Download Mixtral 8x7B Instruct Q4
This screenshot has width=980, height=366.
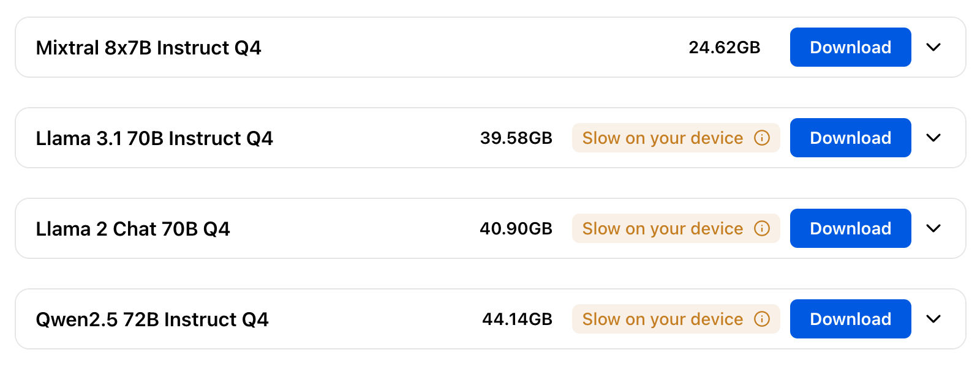coord(850,47)
